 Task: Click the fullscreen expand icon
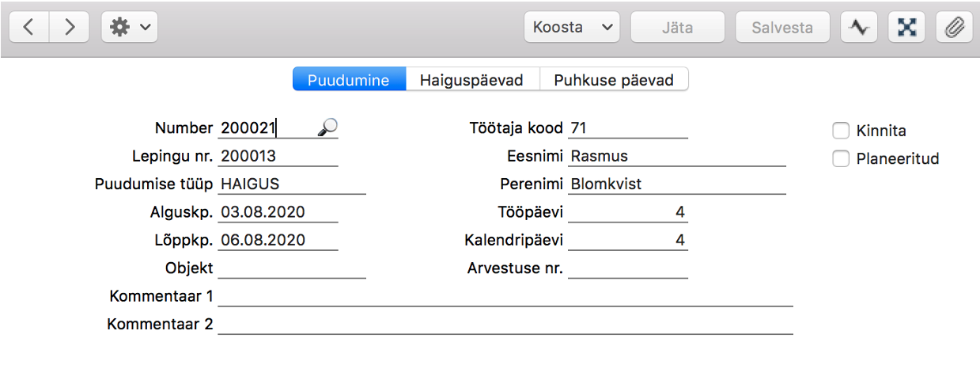[906, 27]
